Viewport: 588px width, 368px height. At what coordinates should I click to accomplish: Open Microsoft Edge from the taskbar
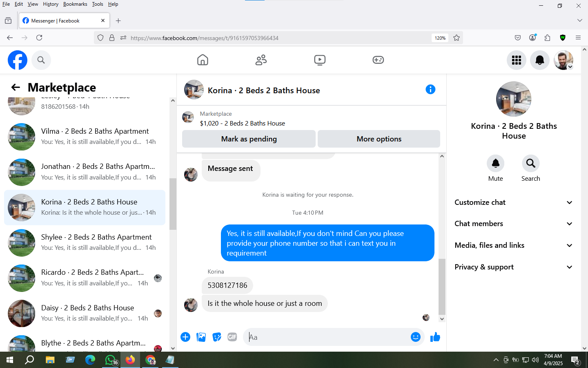pyautogui.click(x=90, y=360)
